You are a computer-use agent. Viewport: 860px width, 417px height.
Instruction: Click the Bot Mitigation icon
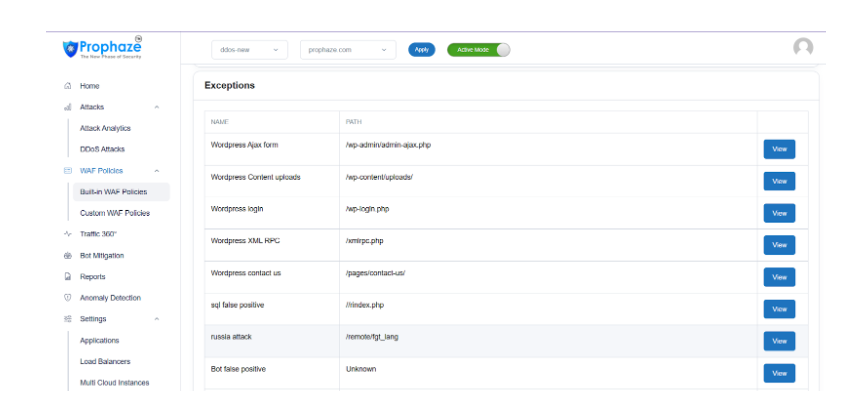[67, 256]
